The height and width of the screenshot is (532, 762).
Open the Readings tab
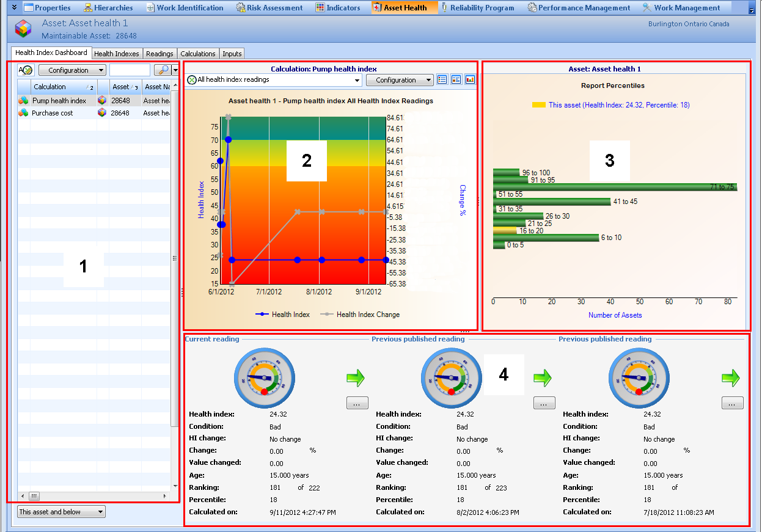159,54
